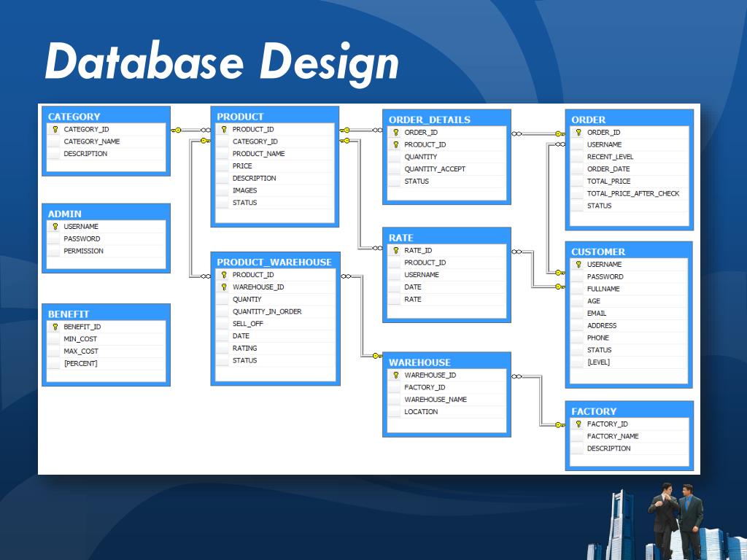This screenshot has height=560, width=747.
Task: Click WAREHOUSE_ID key icon in PRODUCT_WAREHOUSE table
Action: 224,287
